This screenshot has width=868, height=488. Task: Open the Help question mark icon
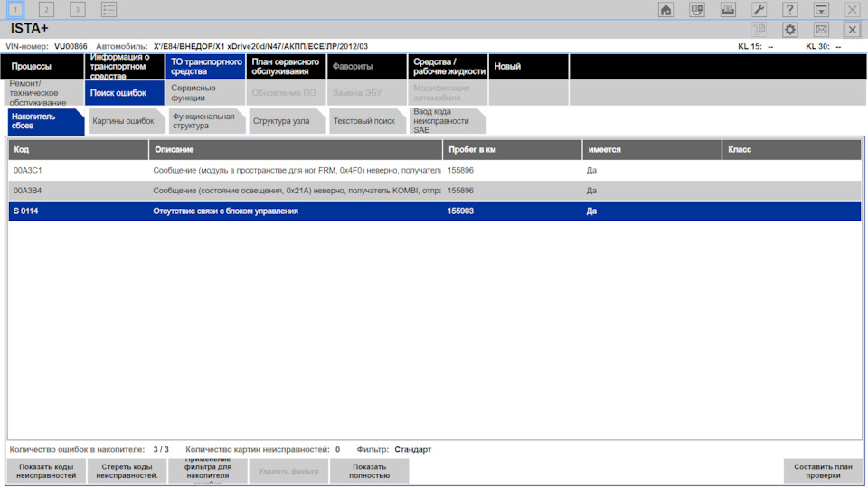[790, 9]
